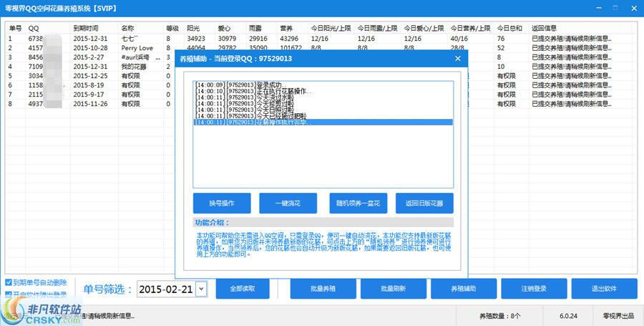
Task: Click the 2015-8-19 expiry date cell
Action: point(89,85)
